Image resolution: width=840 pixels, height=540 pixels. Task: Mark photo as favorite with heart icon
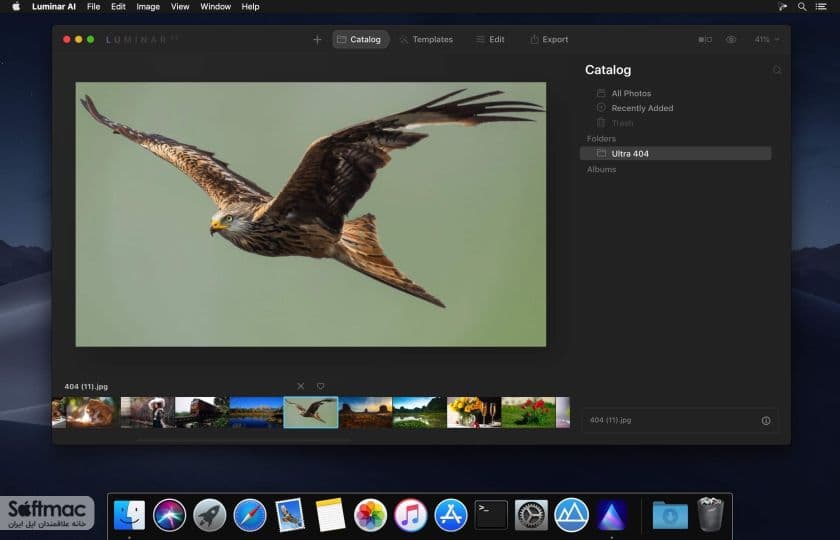coord(320,386)
